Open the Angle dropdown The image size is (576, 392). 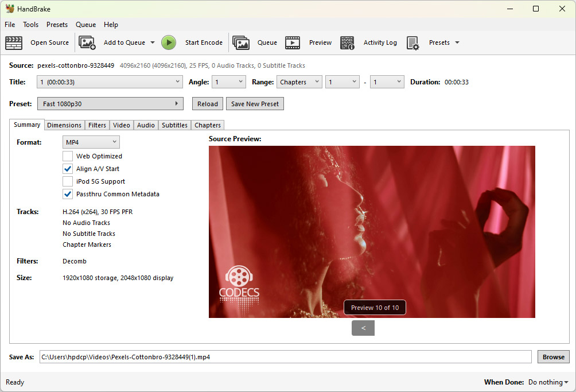pyautogui.click(x=229, y=82)
